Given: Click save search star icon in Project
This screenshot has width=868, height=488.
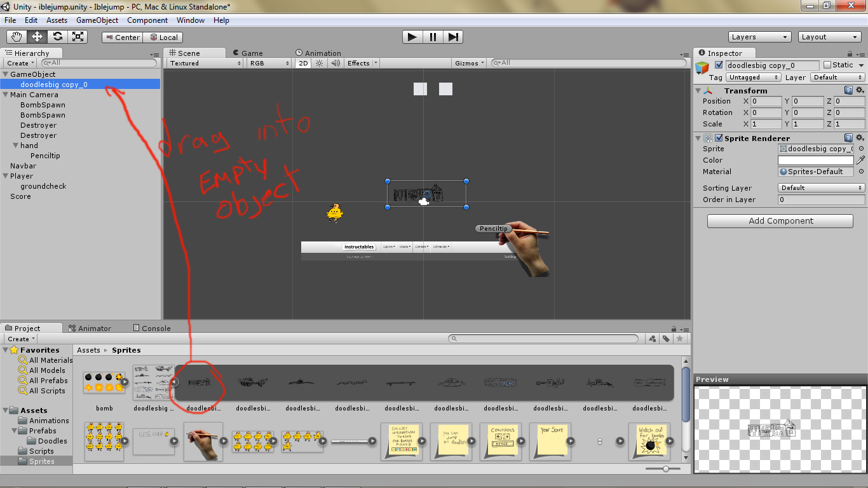Looking at the screenshot, I should tap(680, 339).
